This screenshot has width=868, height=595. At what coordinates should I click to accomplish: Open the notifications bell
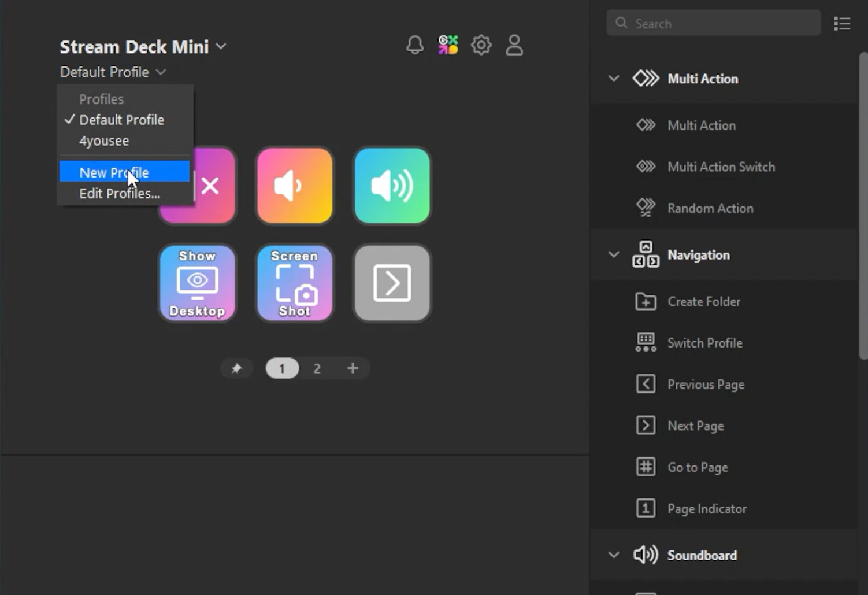414,45
